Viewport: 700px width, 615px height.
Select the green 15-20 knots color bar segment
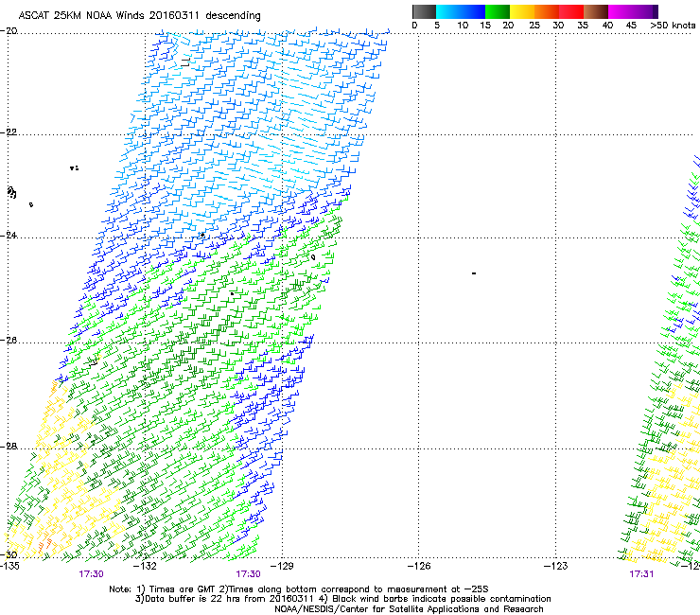498,11
